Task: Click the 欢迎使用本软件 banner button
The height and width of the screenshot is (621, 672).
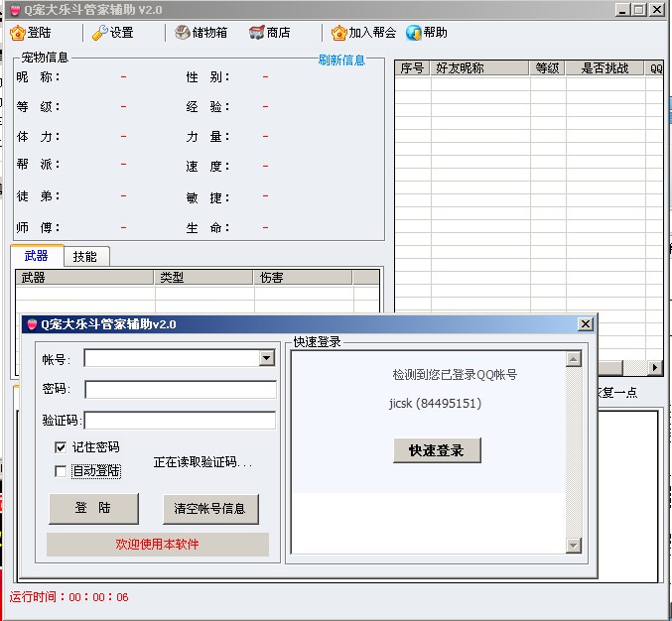Action: point(158,545)
